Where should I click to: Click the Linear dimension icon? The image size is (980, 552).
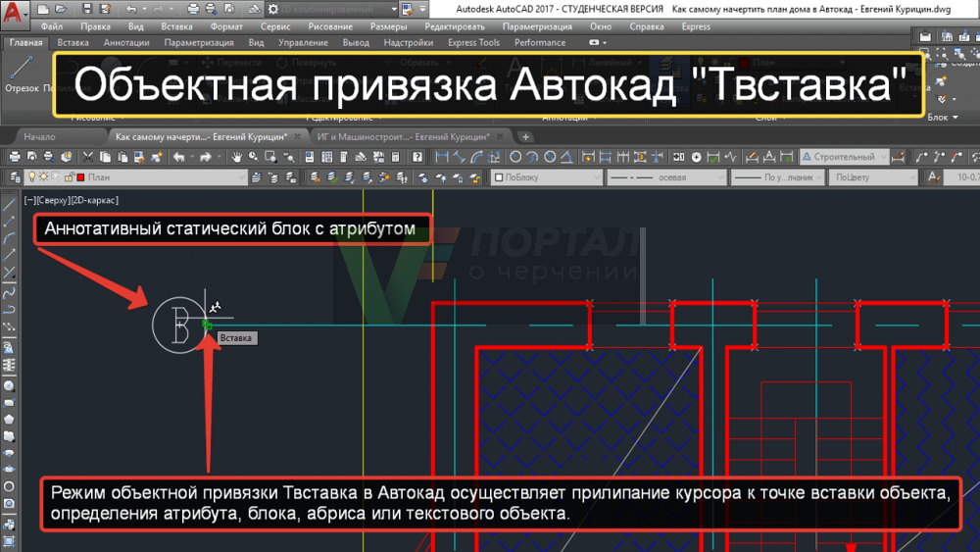click(442, 157)
